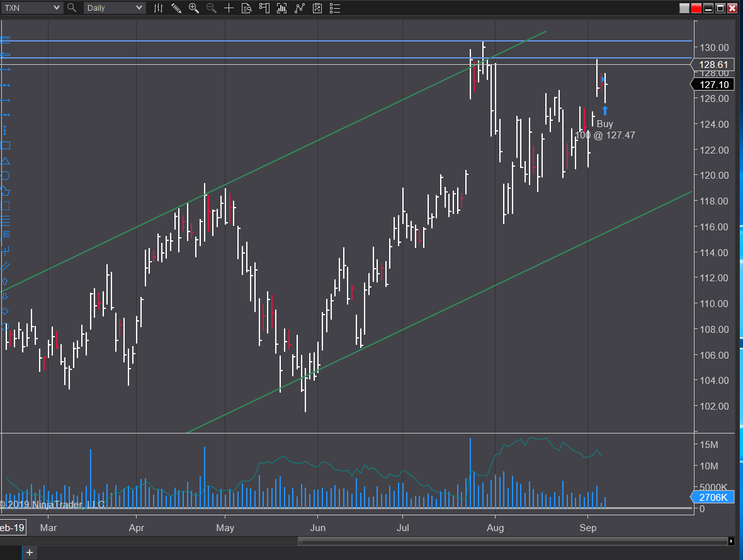Click the Aug date label
Screen dimensions: 743x560
495,527
